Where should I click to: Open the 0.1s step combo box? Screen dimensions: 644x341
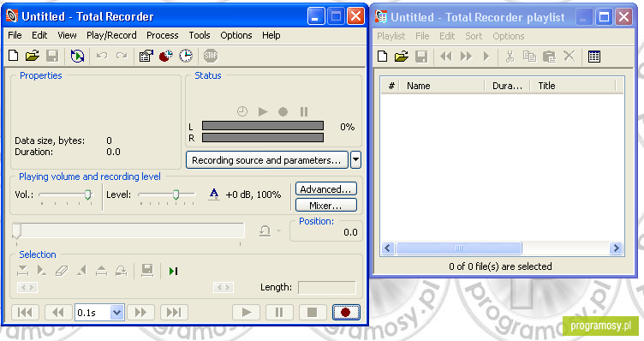pyautogui.click(x=98, y=313)
